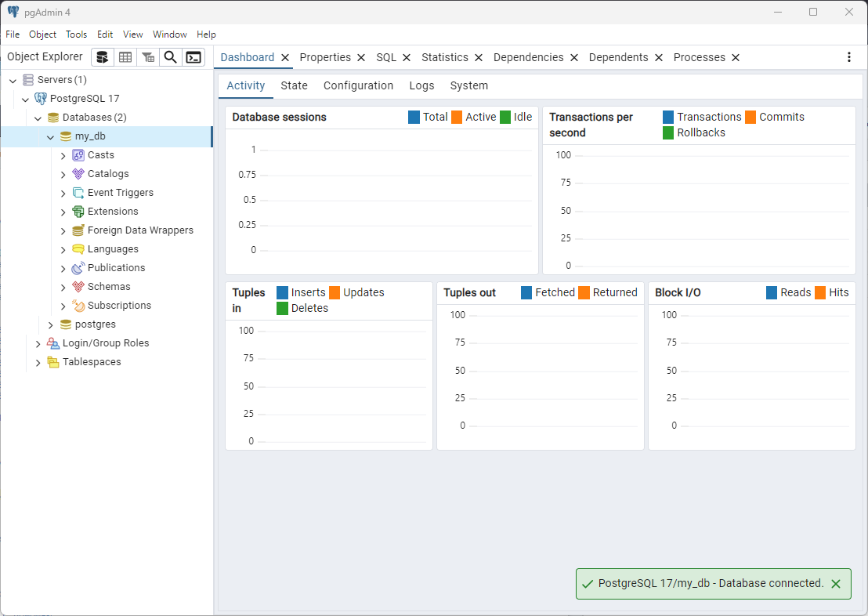Open the Properties tab
The image size is (868, 616).
(x=325, y=58)
